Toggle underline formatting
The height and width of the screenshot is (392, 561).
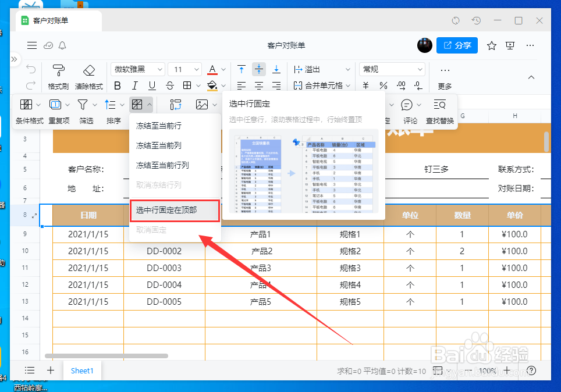click(x=152, y=85)
